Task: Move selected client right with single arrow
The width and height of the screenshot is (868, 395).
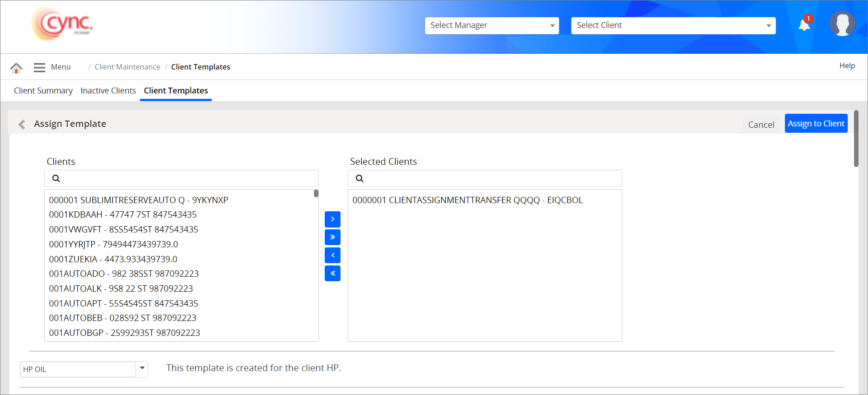Action: (x=332, y=219)
